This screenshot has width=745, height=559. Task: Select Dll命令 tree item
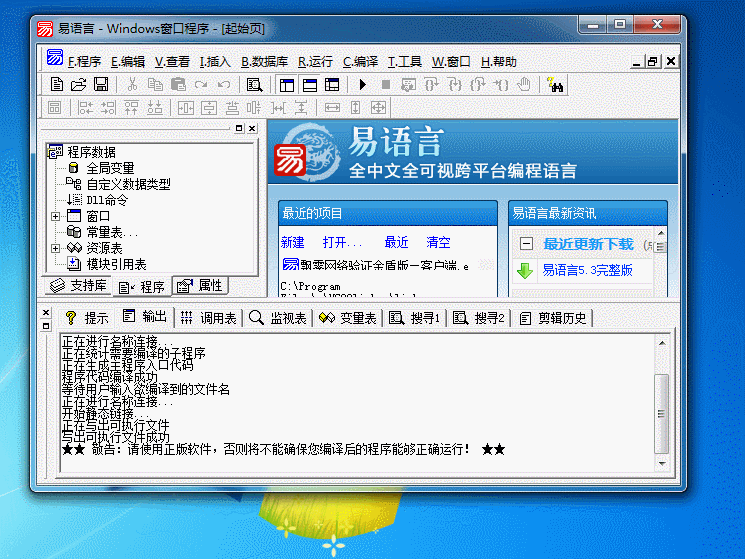click(107, 200)
